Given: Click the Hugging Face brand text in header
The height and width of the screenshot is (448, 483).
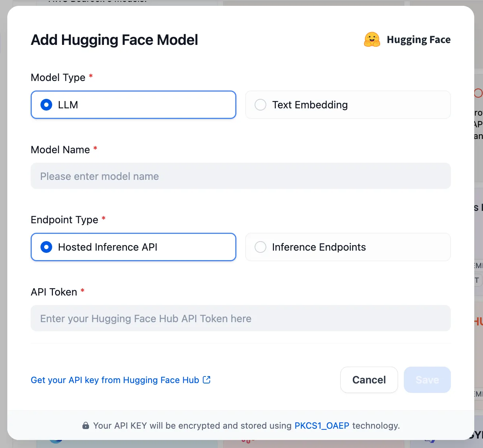Looking at the screenshot, I should point(418,40).
